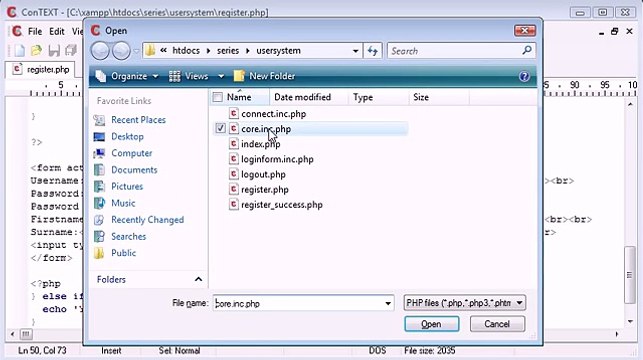The image size is (643, 360).
Task: Click the register.php file icon in list
Action: coord(233,189)
